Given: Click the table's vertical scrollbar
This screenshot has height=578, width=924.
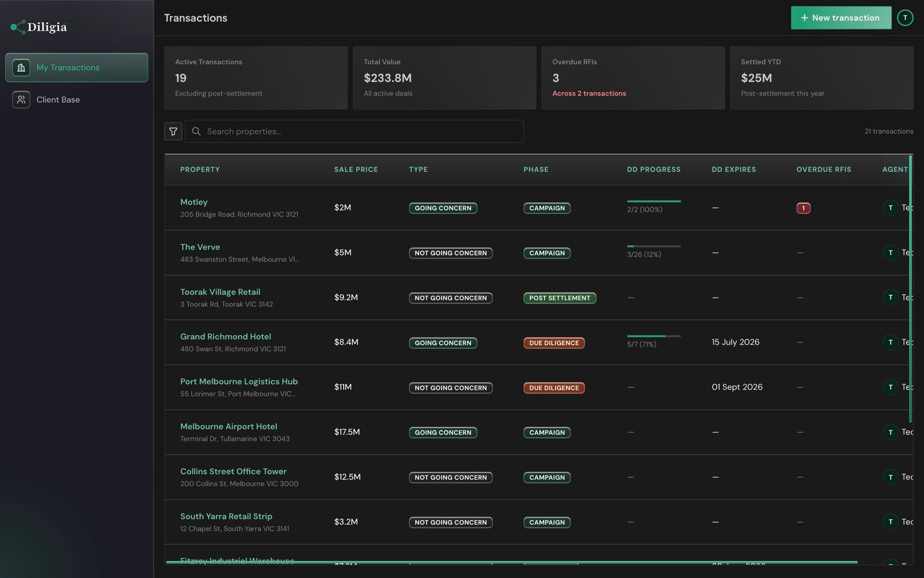Looking at the screenshot, I should [x=911, y=288].
